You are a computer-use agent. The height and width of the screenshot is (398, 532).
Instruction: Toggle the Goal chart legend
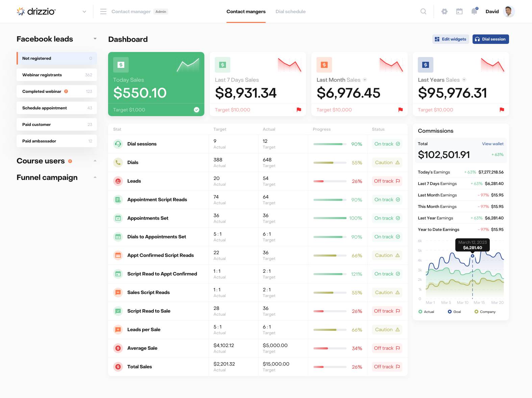coord(454,312)
